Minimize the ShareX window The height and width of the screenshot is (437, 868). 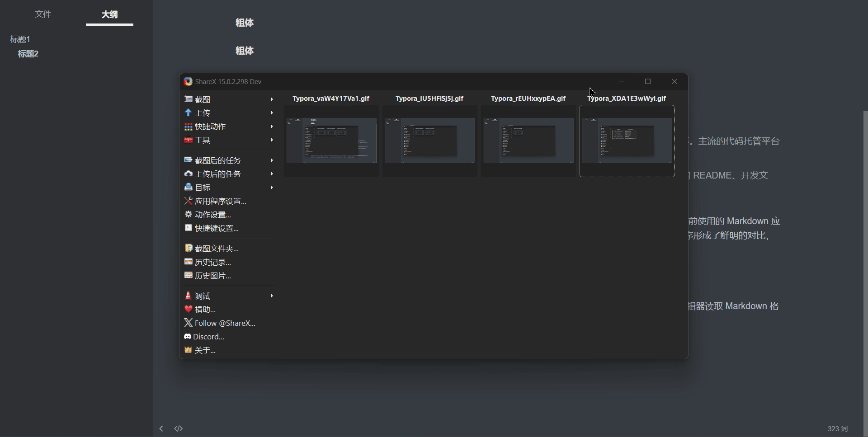click(622, 81)
